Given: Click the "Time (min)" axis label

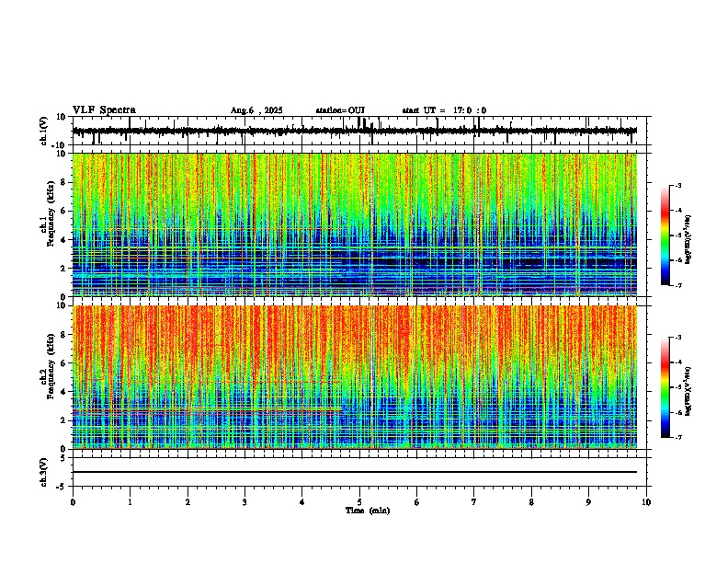Looking at the screenshot, I should [368, 511].
